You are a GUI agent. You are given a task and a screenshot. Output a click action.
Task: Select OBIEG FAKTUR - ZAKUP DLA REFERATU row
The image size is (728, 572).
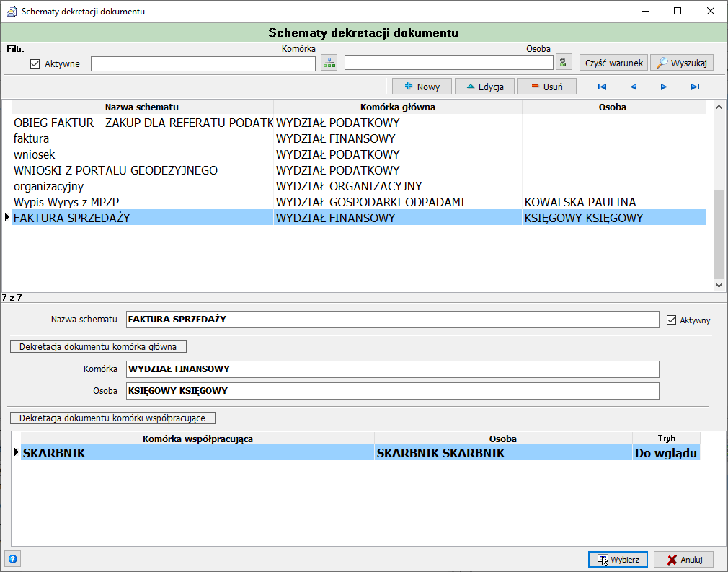(x=358, y=123)
